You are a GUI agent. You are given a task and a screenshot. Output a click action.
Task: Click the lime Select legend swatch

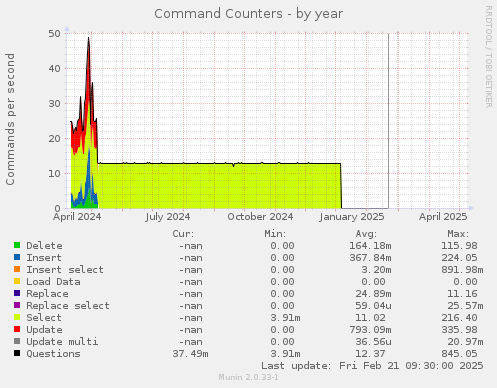pos(17,317)
